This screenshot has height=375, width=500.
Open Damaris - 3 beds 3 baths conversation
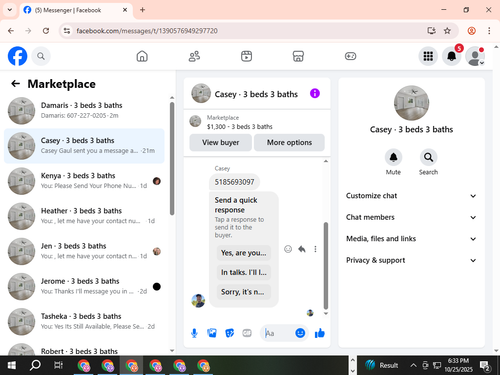(84, 110)
